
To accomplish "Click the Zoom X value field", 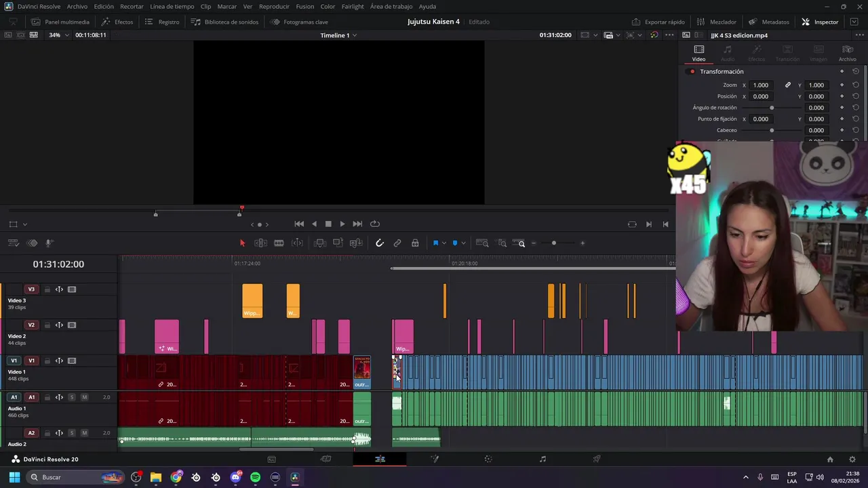I will coord(761,85).
